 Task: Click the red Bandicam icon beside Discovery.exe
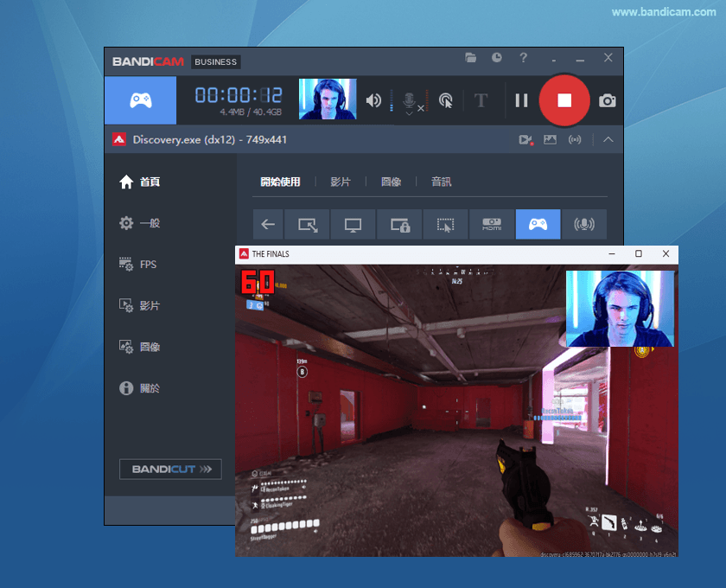click(x=119, y=139)
